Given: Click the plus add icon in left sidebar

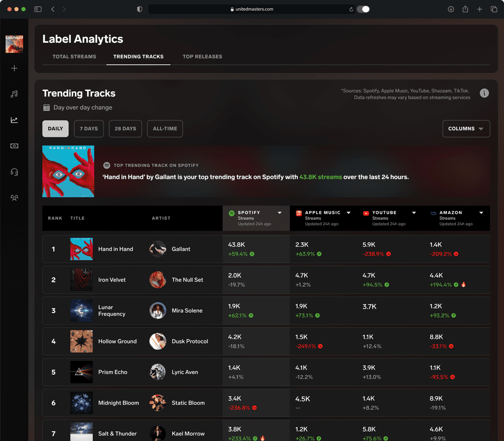Looking at the screenshot, I should (14, 68).
